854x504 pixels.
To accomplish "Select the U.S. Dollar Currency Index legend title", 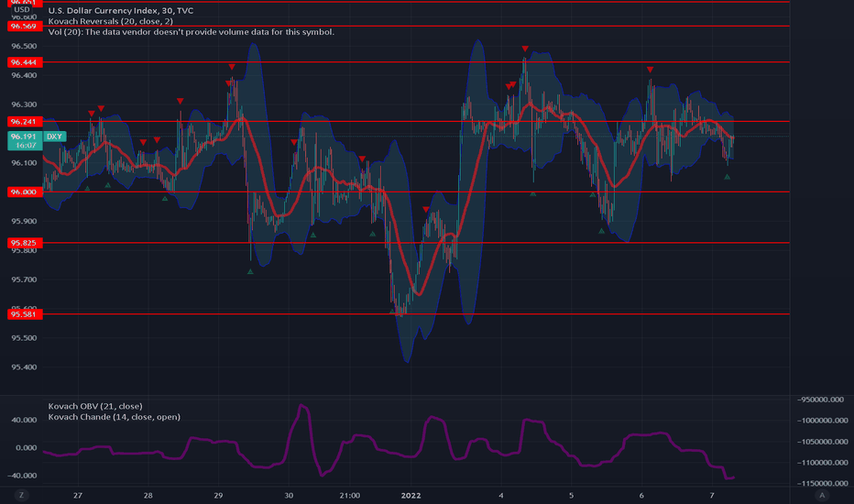I will pos(120,10).
